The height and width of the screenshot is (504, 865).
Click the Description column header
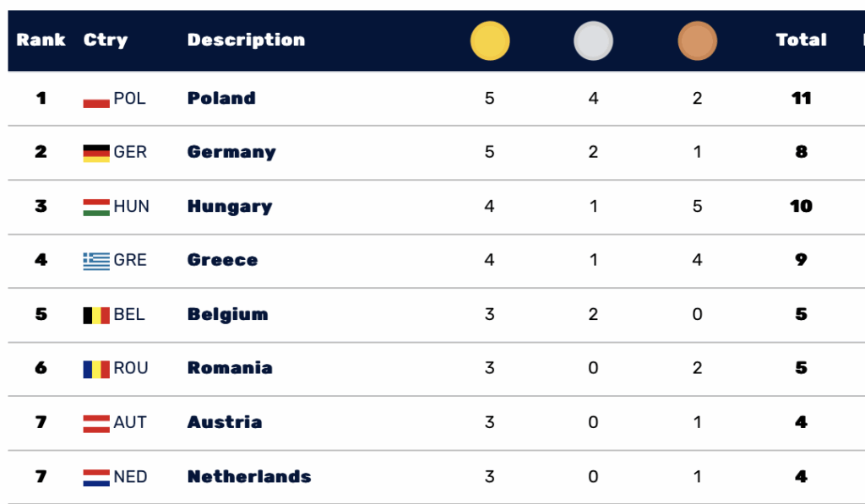246,40
